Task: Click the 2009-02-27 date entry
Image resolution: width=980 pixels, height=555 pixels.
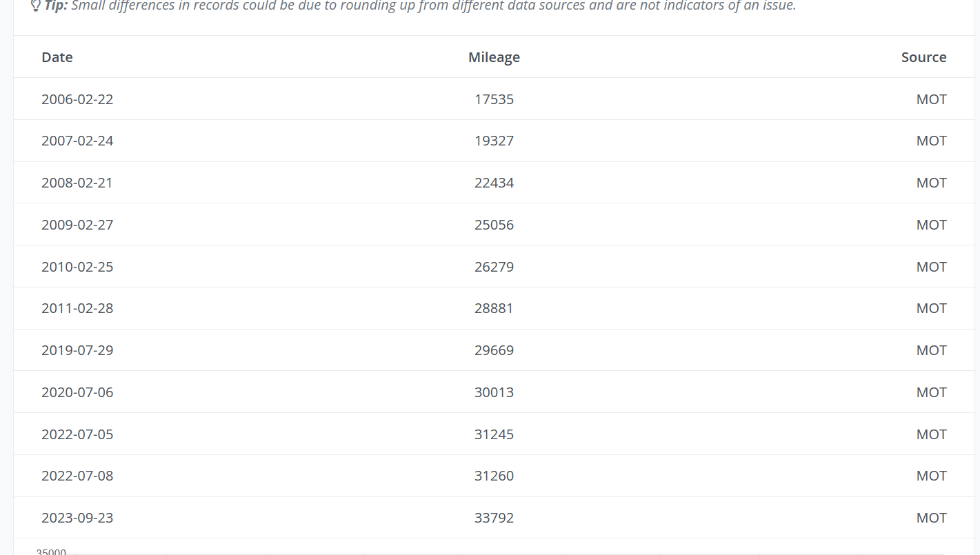Action: [x=77, y=225]
